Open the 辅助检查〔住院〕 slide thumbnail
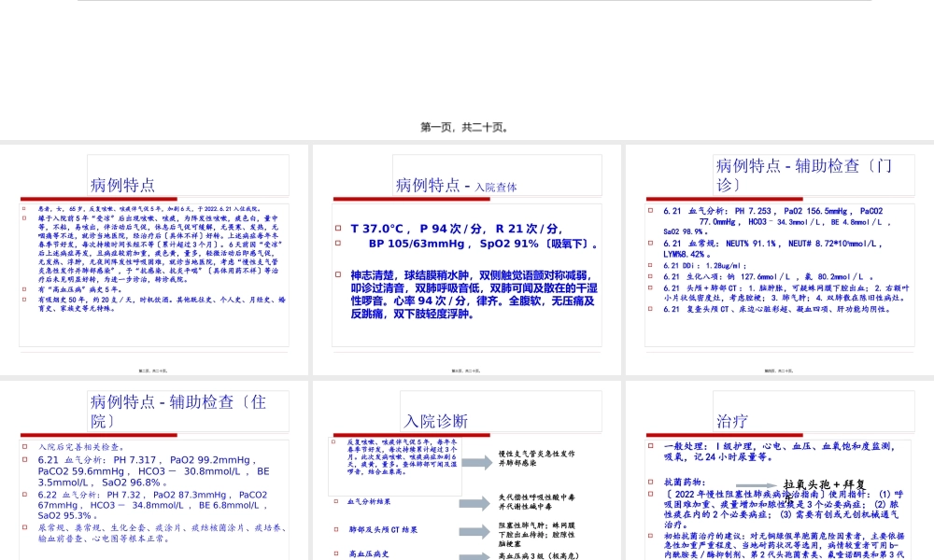Viewport: 934px width, 560px height. [x=154, y=470]
